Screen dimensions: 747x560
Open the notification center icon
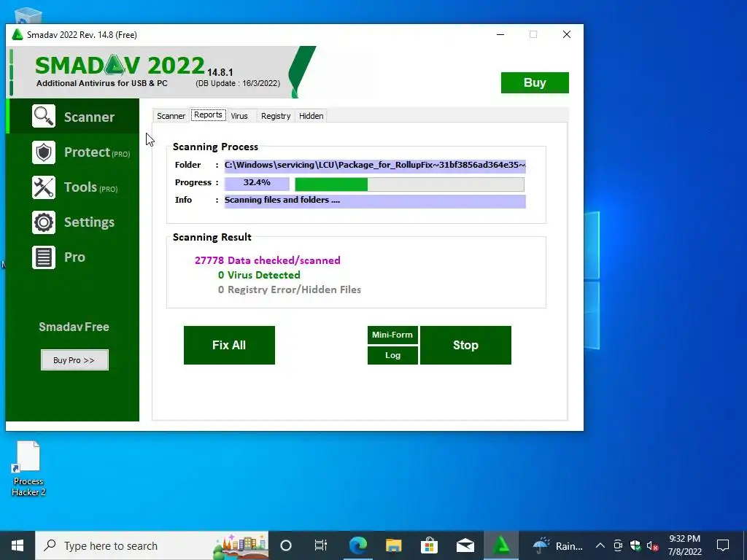click(x=723, y=545)
